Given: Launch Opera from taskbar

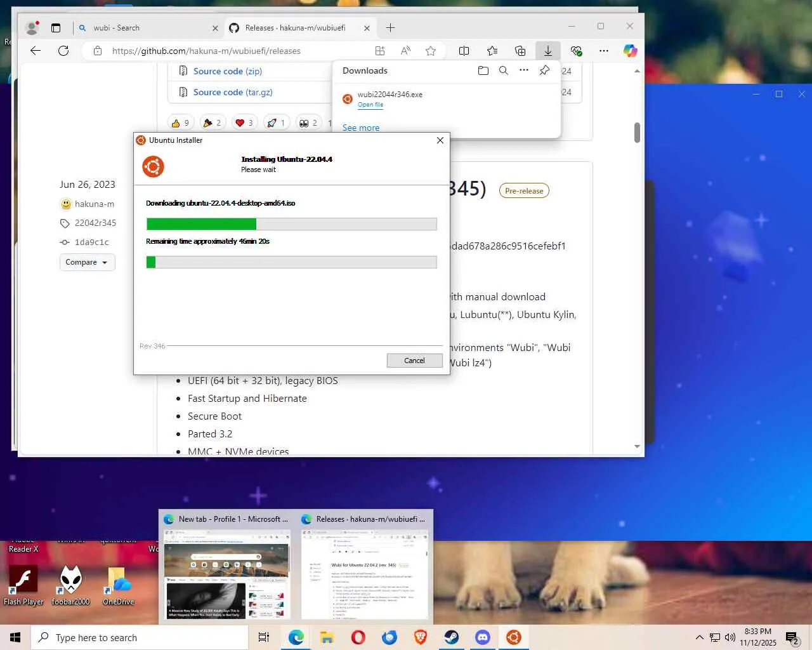Looking at the screenshot, I should pyautogui.click(x=358, y=637).
